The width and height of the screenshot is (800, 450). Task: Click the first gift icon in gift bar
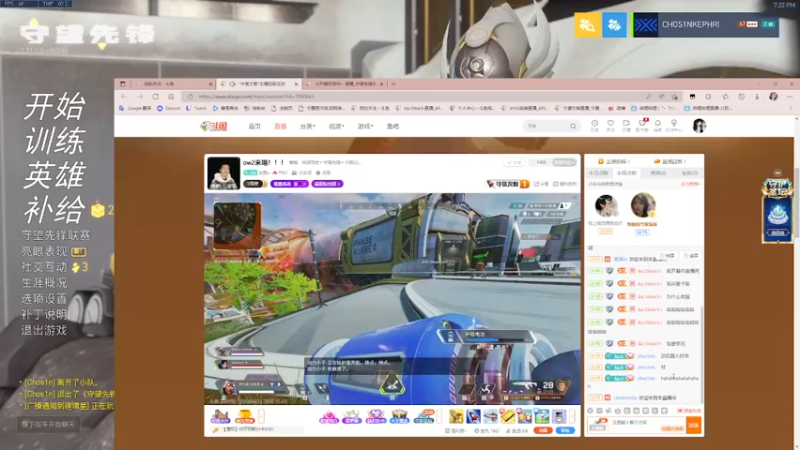[x=220, y=417]
